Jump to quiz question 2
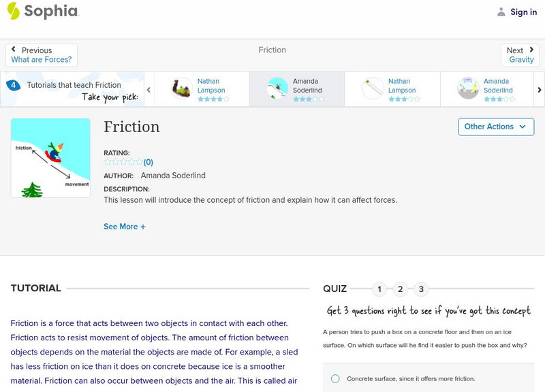The height and width of the screenshot is (392, 545). pyautogui.click(x=401, y=289)
